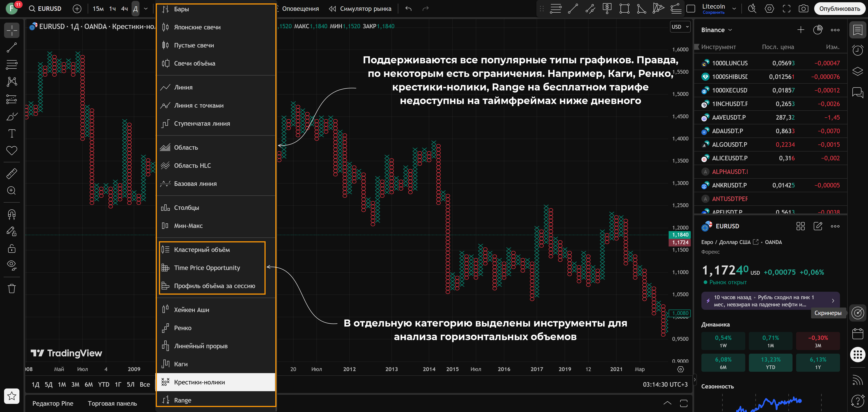Image resolution: width=868 pixels, height=412 pixels.
Task: Click the trash remove objects icon
Action: (12, 289)
